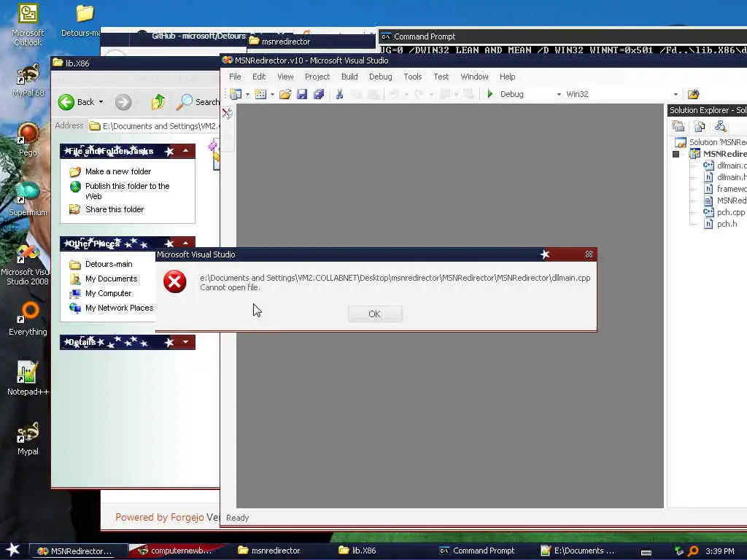Open the Detours-main desktop folder
Screen dimensions: 747x560
[85, 20]
